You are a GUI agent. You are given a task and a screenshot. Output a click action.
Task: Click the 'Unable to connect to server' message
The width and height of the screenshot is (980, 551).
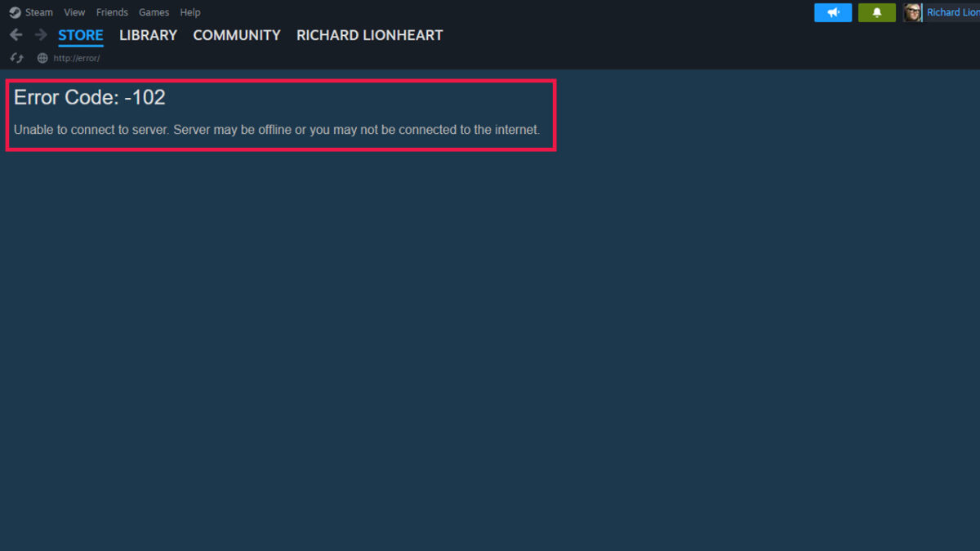point(277,130)
